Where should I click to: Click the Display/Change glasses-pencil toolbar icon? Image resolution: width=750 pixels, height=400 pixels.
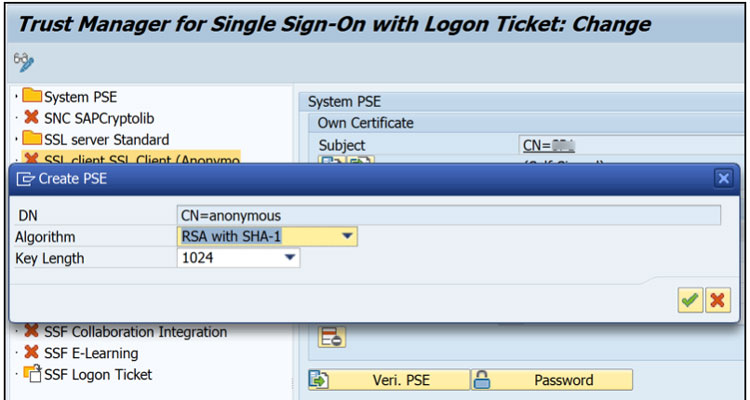(24, 62)
